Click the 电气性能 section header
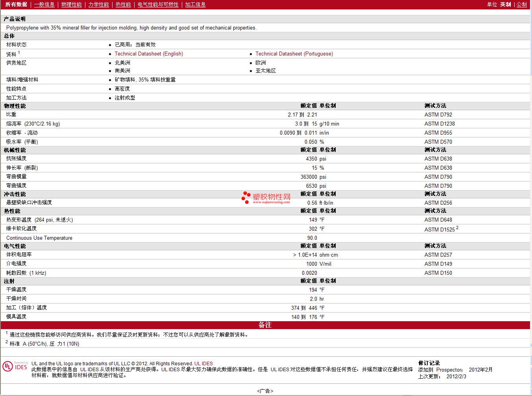 pos(15,246)
